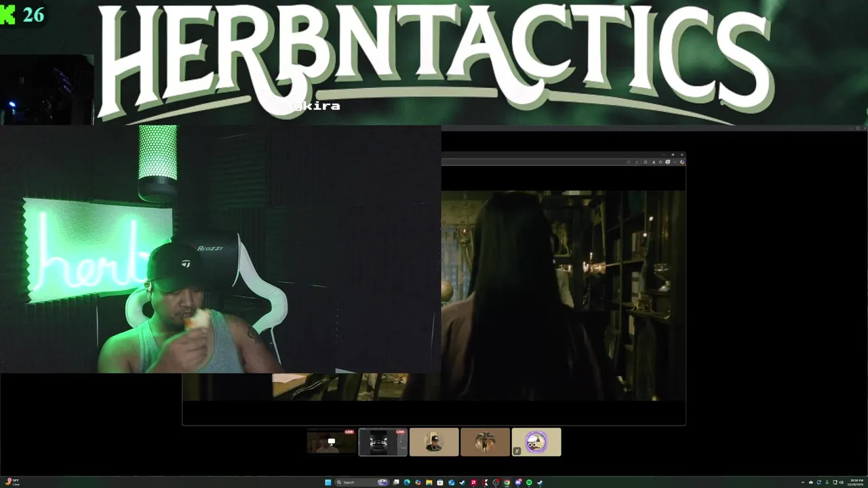The width and height of the screenshot is (868, 488).
Task: Open Microsoft Store from the taskbar
Action: click(x=440, y=483)
